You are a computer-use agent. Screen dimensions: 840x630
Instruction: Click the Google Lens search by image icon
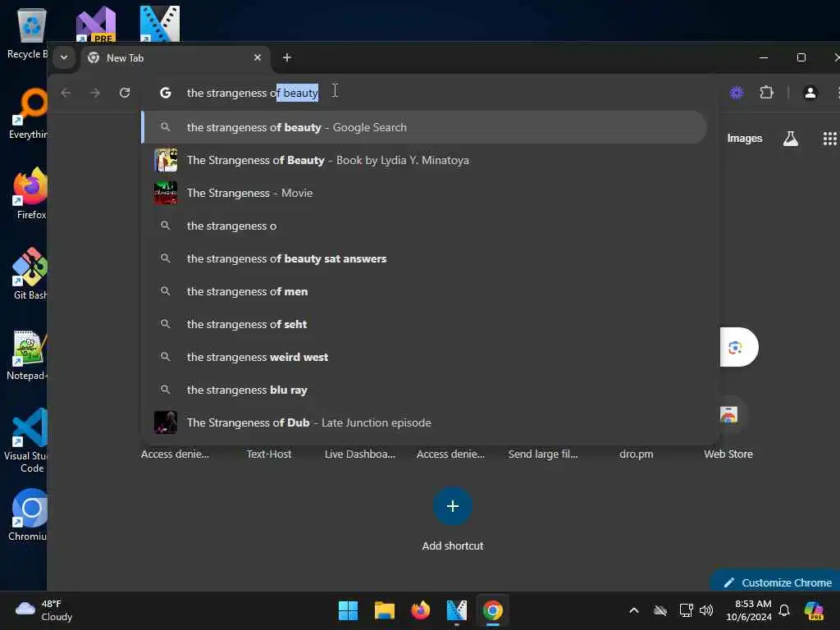click(x=735, y=347)
